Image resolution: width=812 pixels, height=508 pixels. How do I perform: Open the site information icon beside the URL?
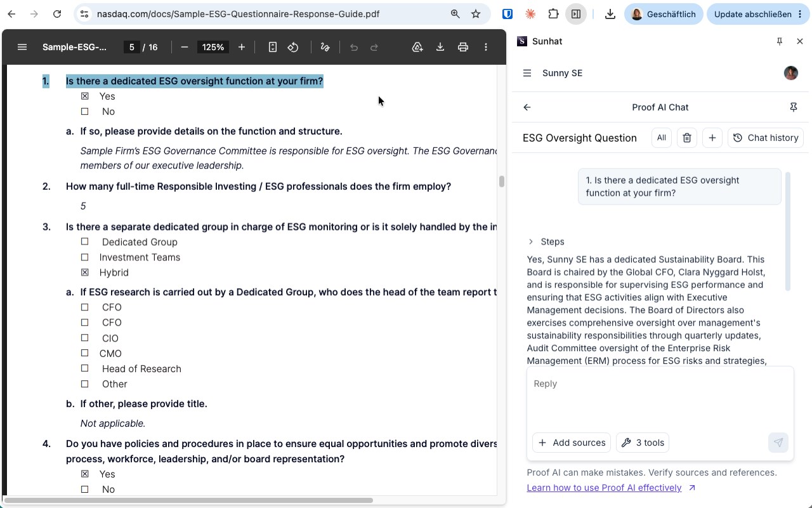pos(84,14)
